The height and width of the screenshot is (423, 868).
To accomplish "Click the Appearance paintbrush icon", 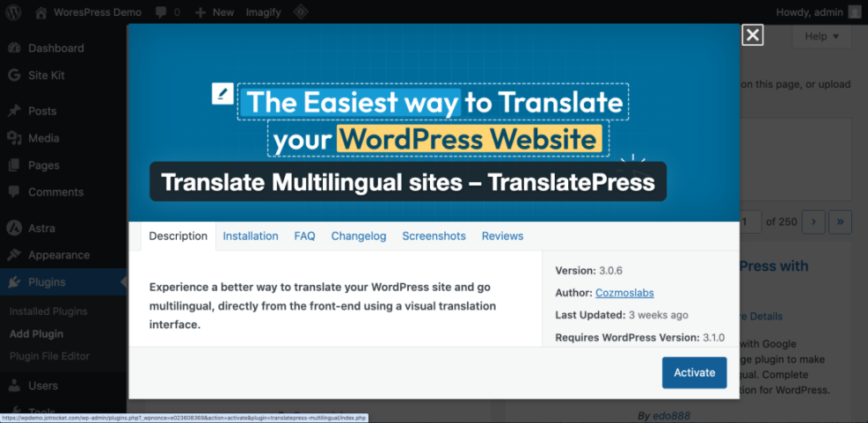I will click(14, 255).
